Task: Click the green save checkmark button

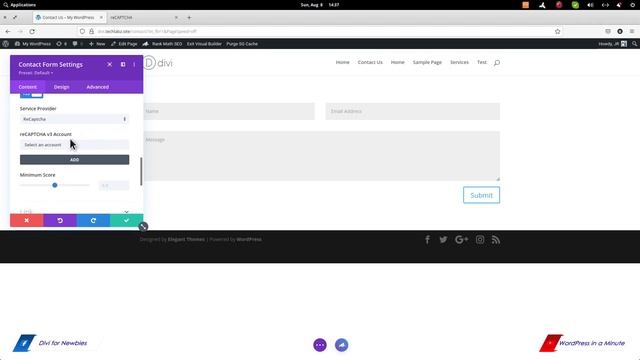Action: coord(127,220)
